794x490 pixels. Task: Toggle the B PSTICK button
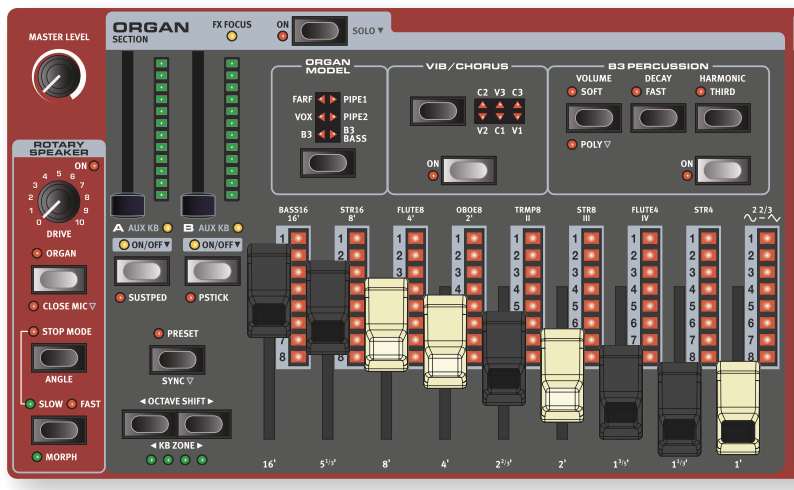pos(212,271)
